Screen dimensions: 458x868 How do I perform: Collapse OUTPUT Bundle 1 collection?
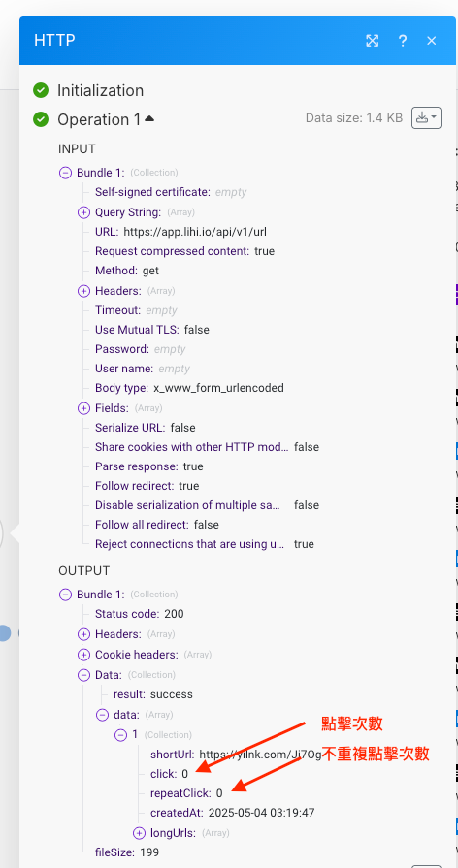65,595
